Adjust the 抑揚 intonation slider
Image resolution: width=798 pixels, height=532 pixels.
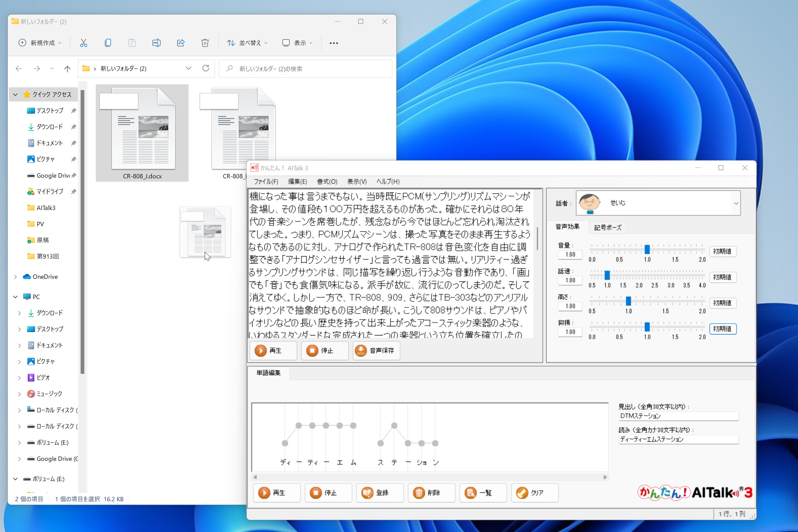[x=647, y=327]
